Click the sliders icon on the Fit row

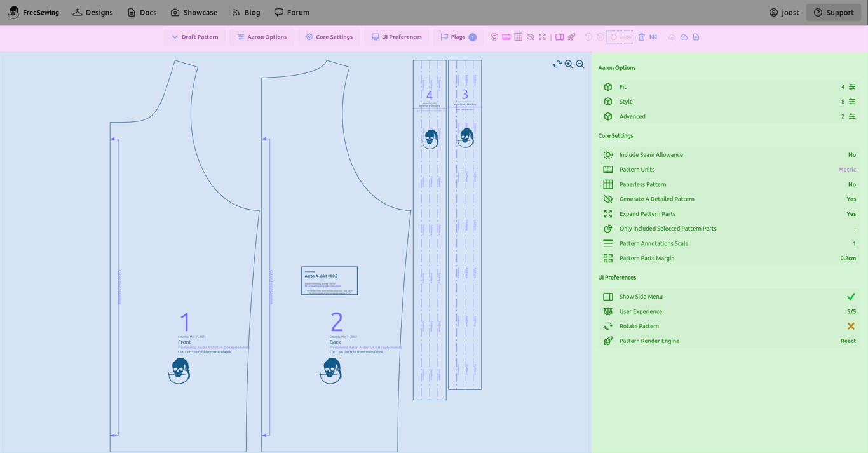(852, 87)
